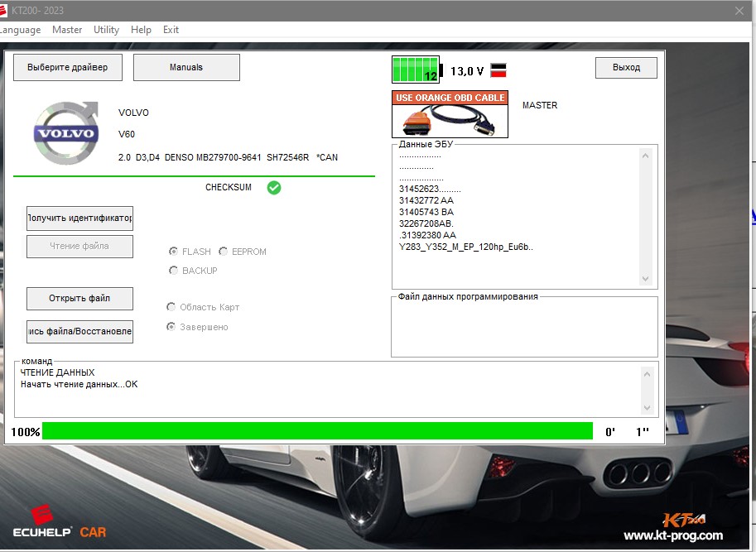This screenshot has height=552, width=756.
Task: Open the Utility menu
Action: tap(106, 30)
